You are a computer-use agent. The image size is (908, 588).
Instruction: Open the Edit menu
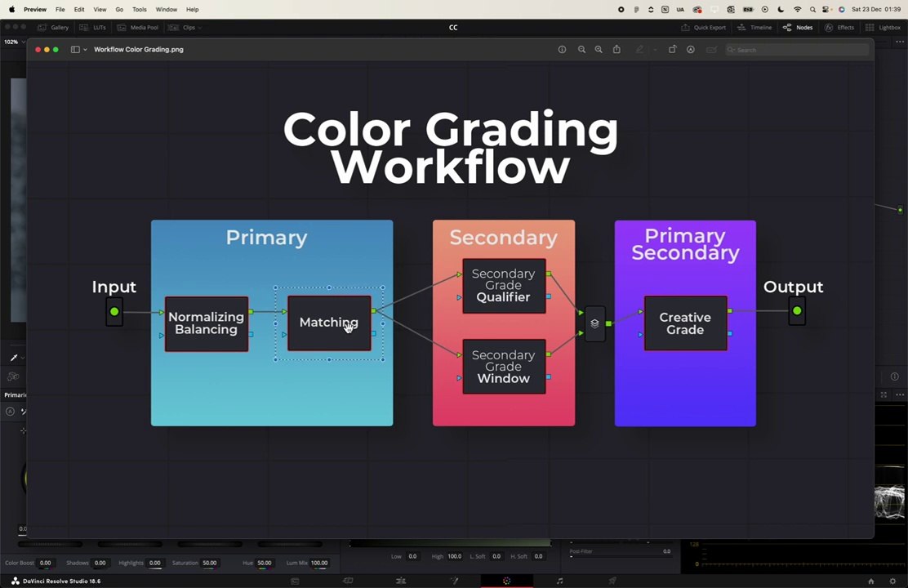79,9
